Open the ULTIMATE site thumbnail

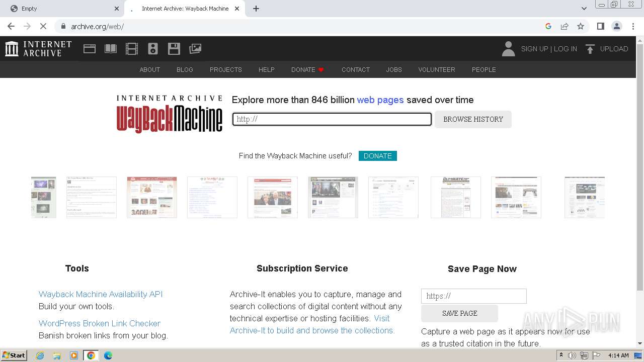[456, 197]
